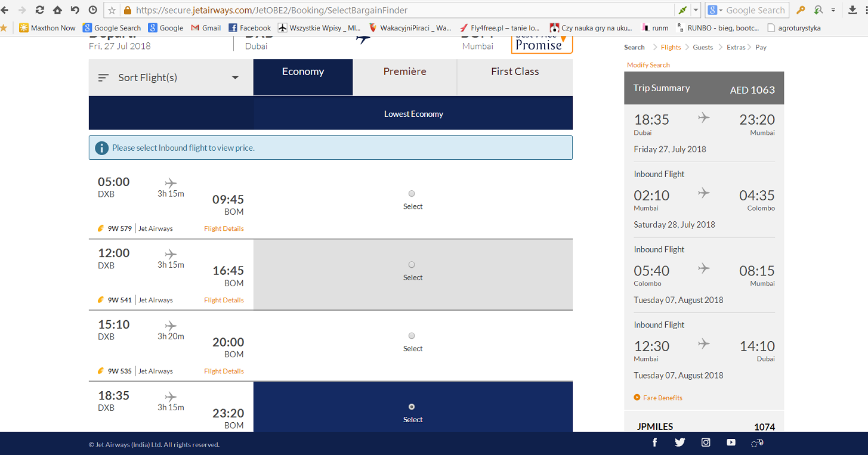Reload the page with the refresh icon
The height and width of the screenshot is (455, 868).
point(40,10)
